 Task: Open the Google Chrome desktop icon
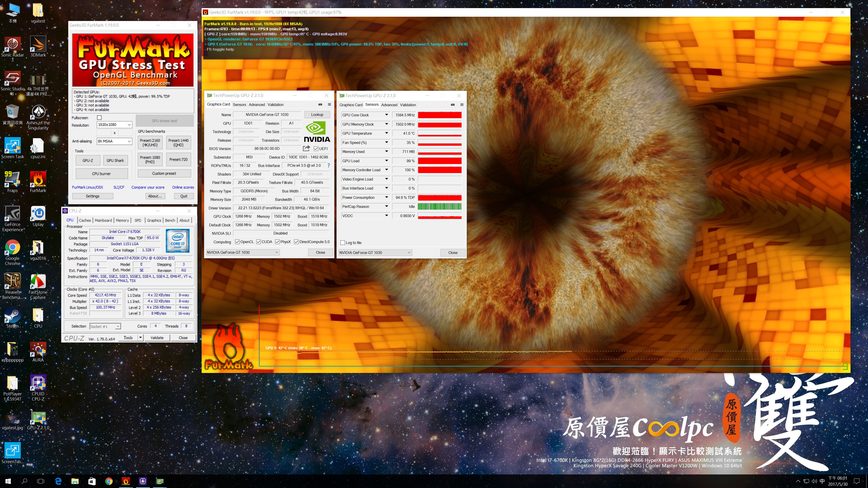click(x=12, y=252)
